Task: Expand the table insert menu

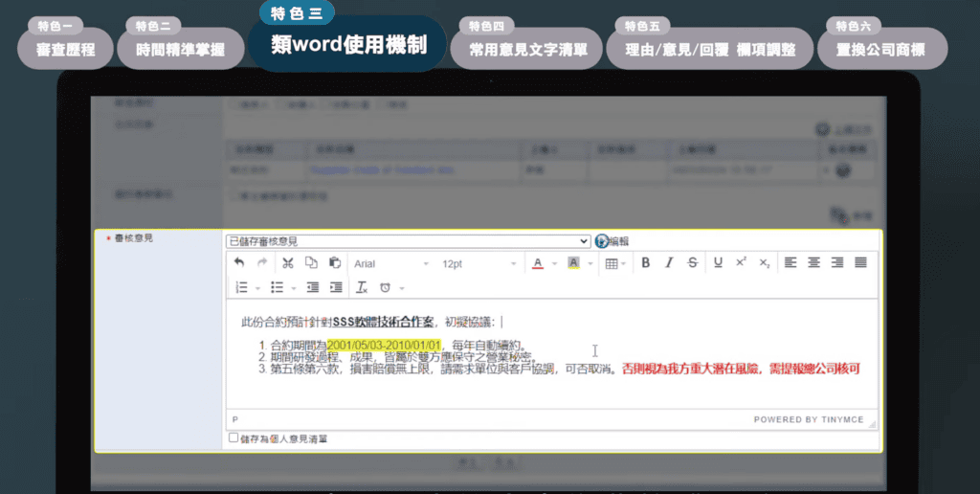Action: click(x=615, y=263)
